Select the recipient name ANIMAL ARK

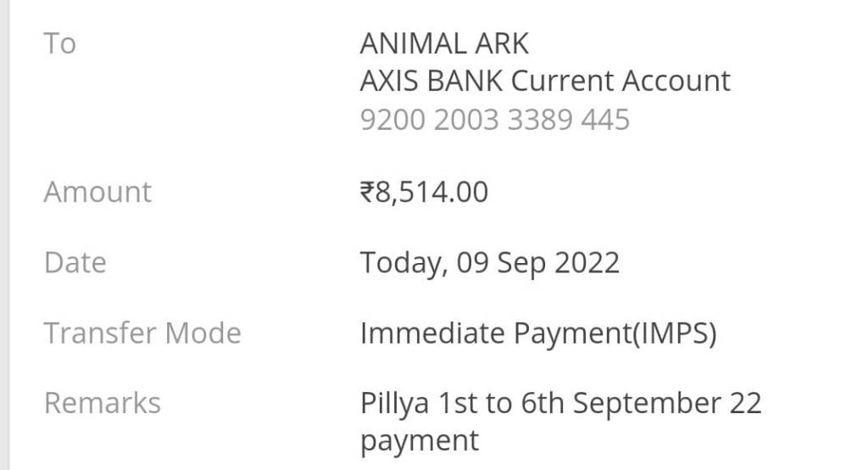click(x=444, y=43)
